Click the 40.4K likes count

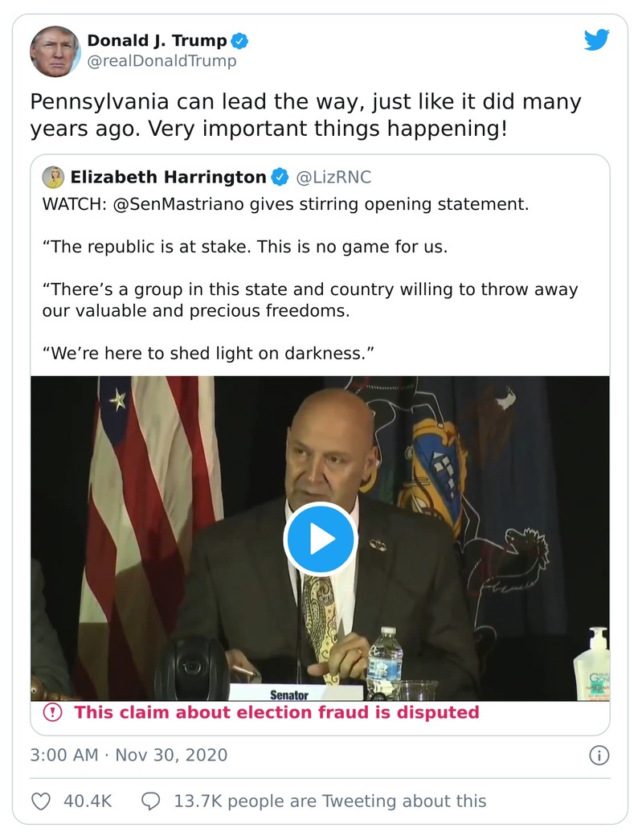[x=87, y=801]
